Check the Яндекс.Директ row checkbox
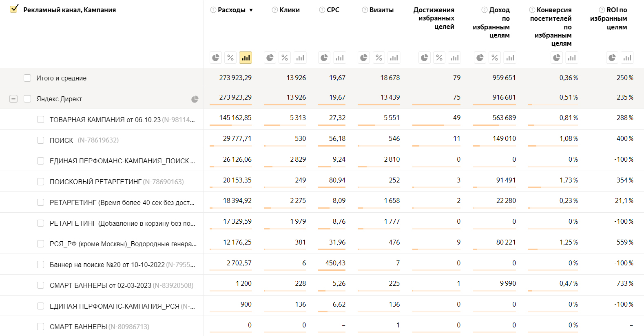The height and width of the screenshot is (336, 644). pos(27,99)
